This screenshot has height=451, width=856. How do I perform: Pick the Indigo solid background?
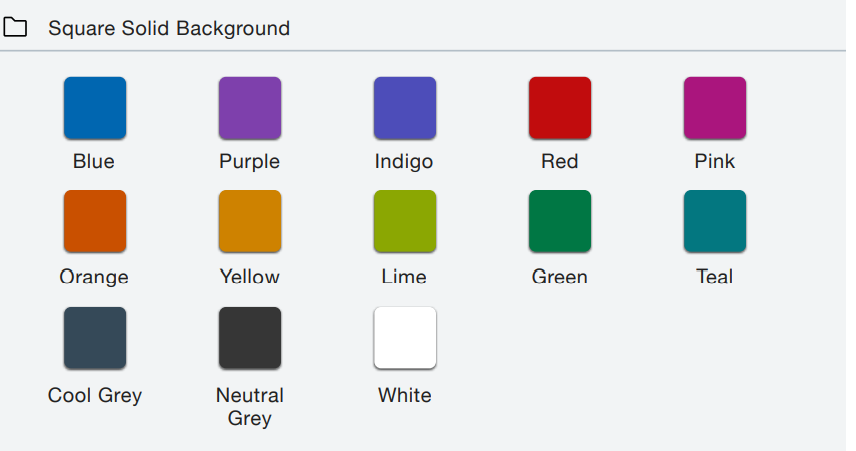point(405,108)
